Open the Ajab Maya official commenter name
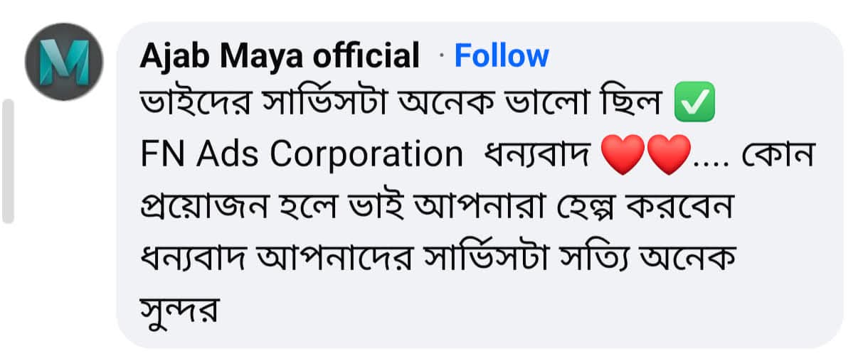Image resolution: width=868 pixels, height=356 pixels. coord(280,56)
